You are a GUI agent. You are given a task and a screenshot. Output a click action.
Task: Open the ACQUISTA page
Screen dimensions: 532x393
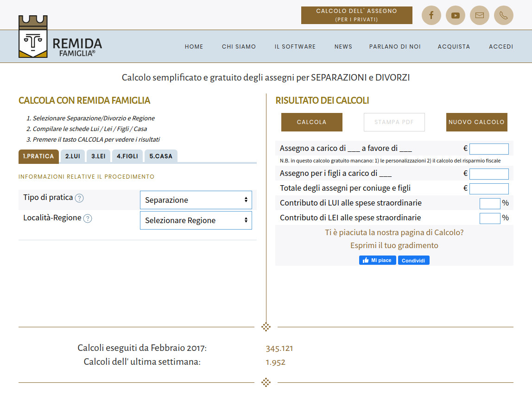454,47
